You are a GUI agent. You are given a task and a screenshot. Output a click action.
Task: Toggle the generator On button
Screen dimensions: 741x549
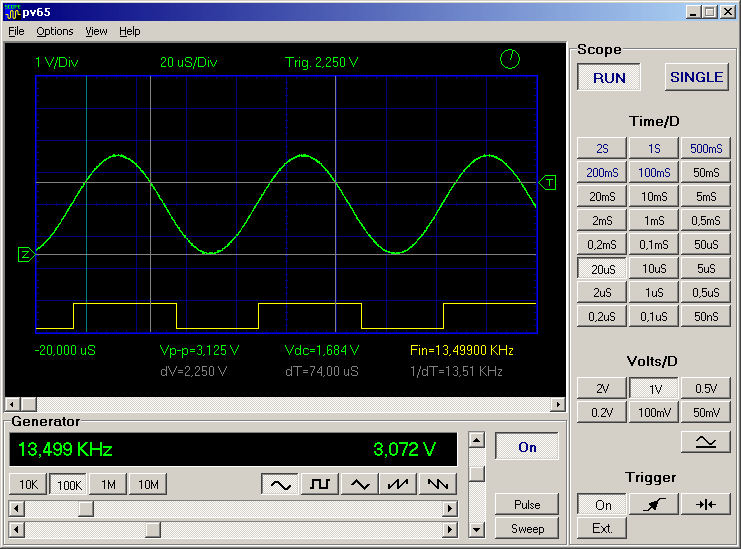point(527,447)
